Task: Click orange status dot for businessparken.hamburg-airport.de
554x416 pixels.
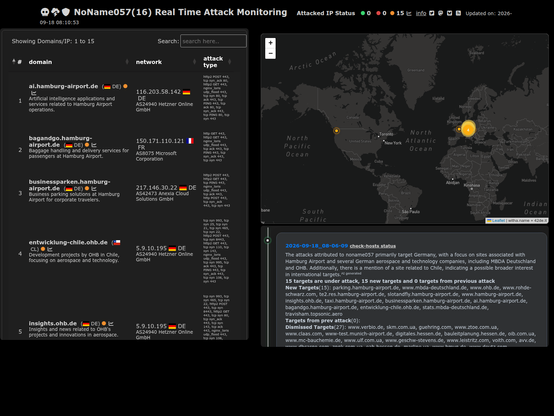Action: click(x=87, y=188)
